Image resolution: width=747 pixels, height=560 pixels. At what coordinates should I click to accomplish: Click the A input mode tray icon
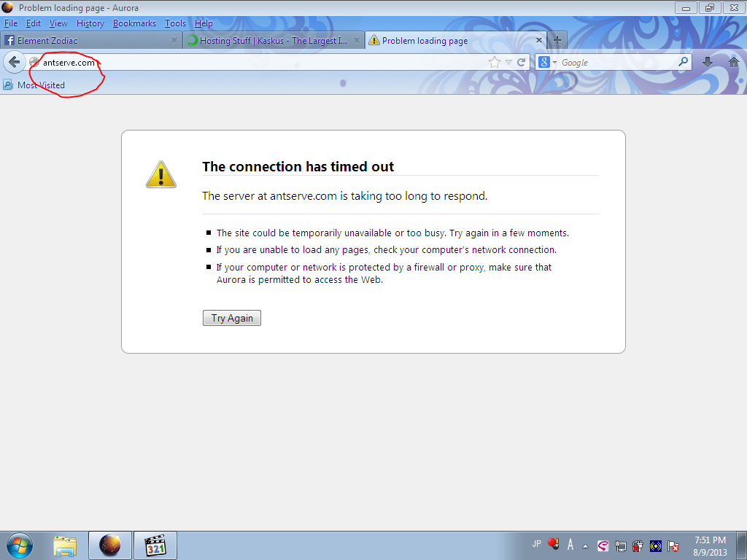570,544
